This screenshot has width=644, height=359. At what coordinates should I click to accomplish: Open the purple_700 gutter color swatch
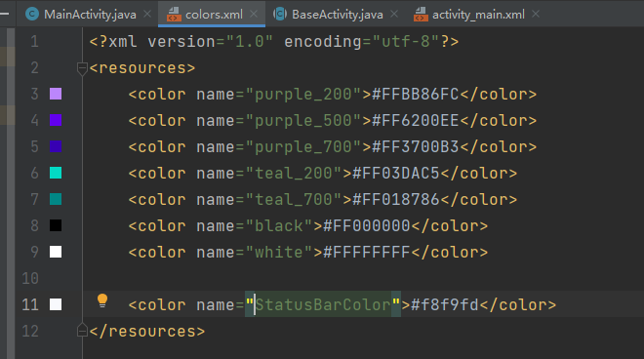tap(56, 146)
